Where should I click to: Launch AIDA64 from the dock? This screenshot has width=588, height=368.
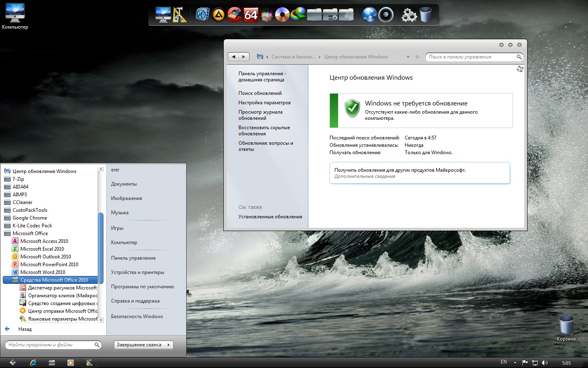tap(251, 15)
